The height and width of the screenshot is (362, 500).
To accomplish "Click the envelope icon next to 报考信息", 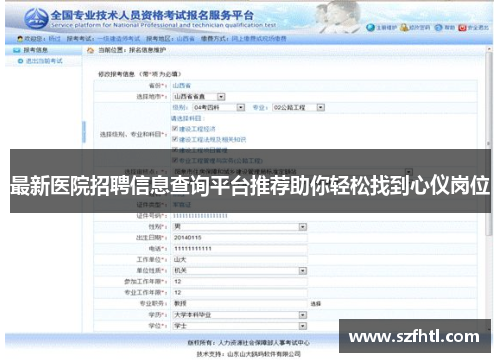I will click(17, 50).
